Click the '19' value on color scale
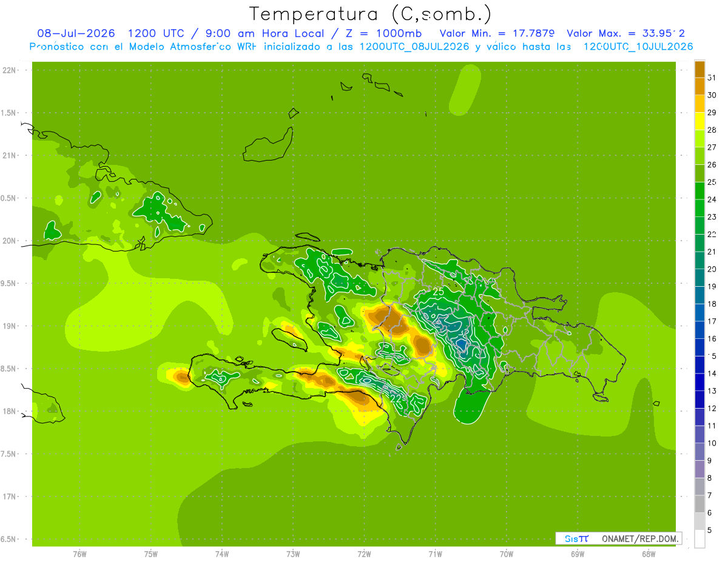The width and height of the screenshot is (728, 562). tap(712, 287)
